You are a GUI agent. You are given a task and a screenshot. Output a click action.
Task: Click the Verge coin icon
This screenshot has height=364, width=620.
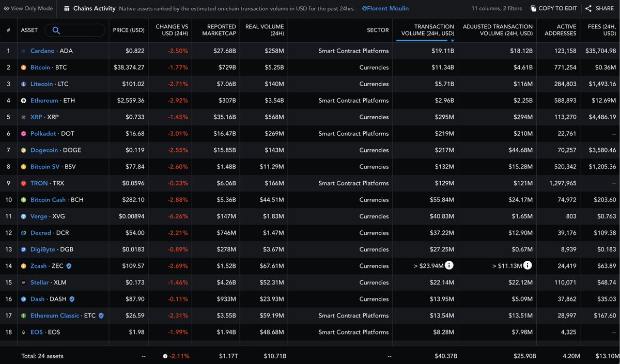pyautogui.click(x=23, y=216)
